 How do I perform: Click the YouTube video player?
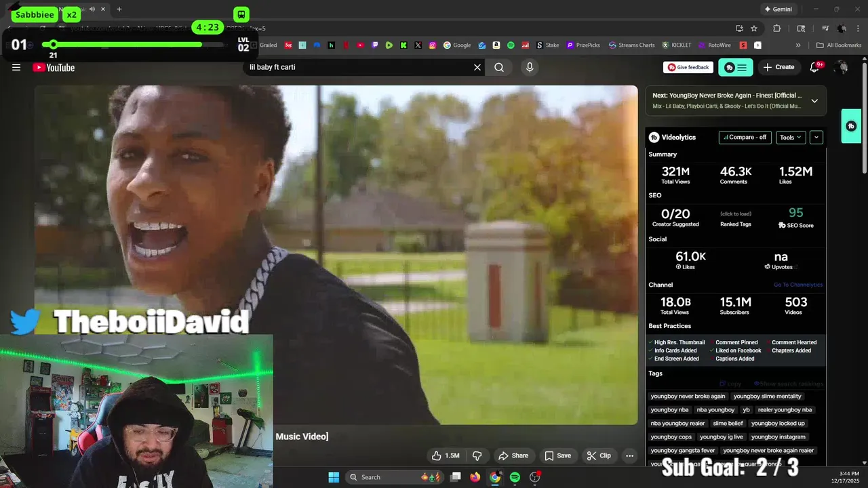(x=336, y=255)
